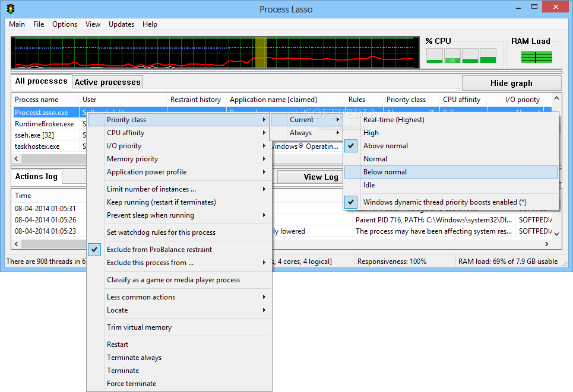Image resolution: width=573 pixels, height=392 pixels.
Task: Choose Trim virtual memory
Action: click(x=179, y=327)
